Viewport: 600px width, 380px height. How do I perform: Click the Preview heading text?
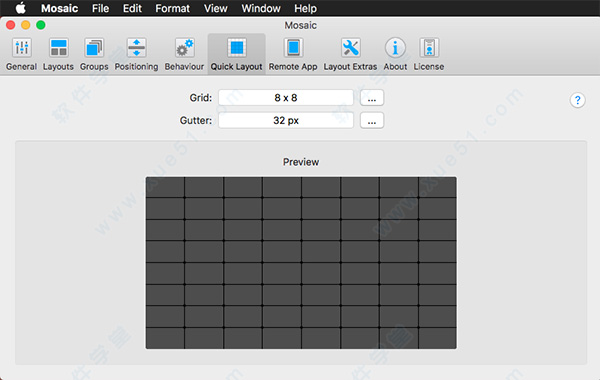point(301,162)
